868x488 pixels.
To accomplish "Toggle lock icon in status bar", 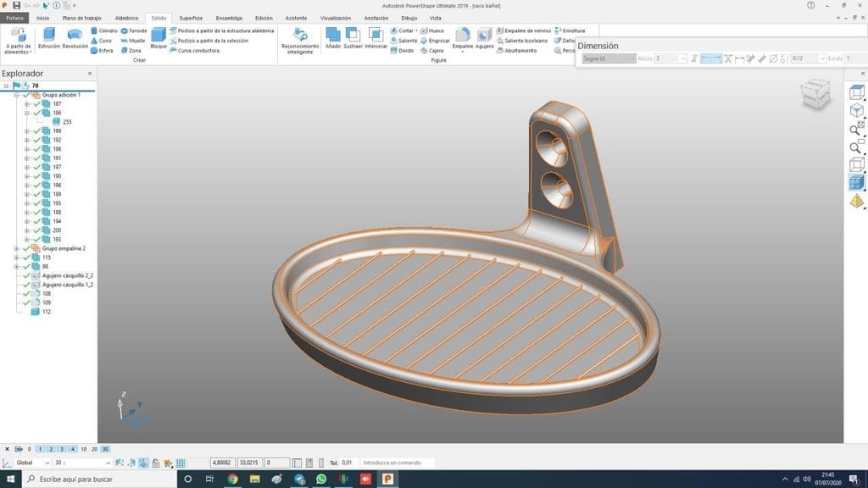I will coord(156,463).
